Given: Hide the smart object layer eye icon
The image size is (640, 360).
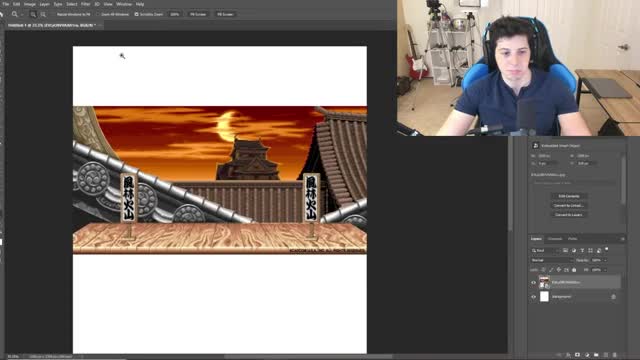Looking at the screenshot, I should point(533,282).
